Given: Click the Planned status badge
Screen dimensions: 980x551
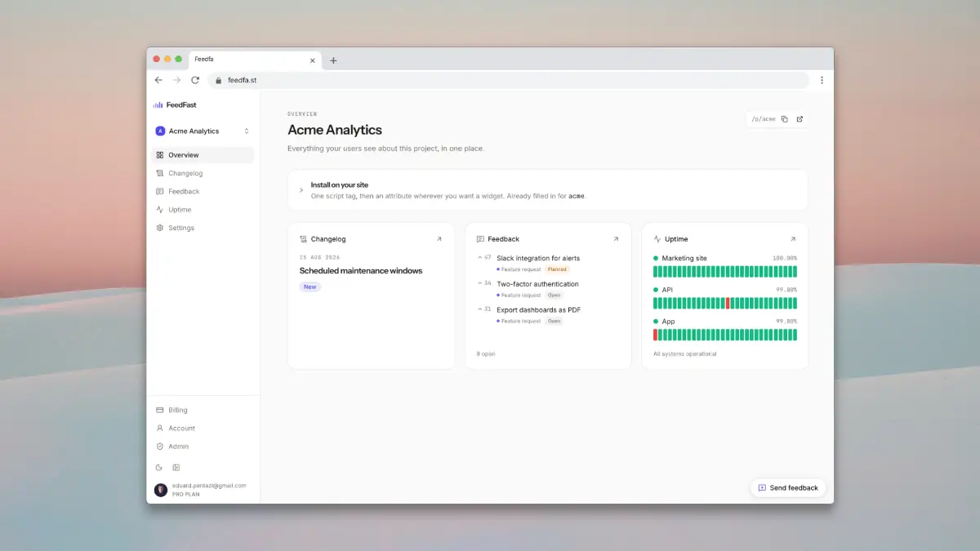Looking at the screenshot, I should tap(557, 269).
